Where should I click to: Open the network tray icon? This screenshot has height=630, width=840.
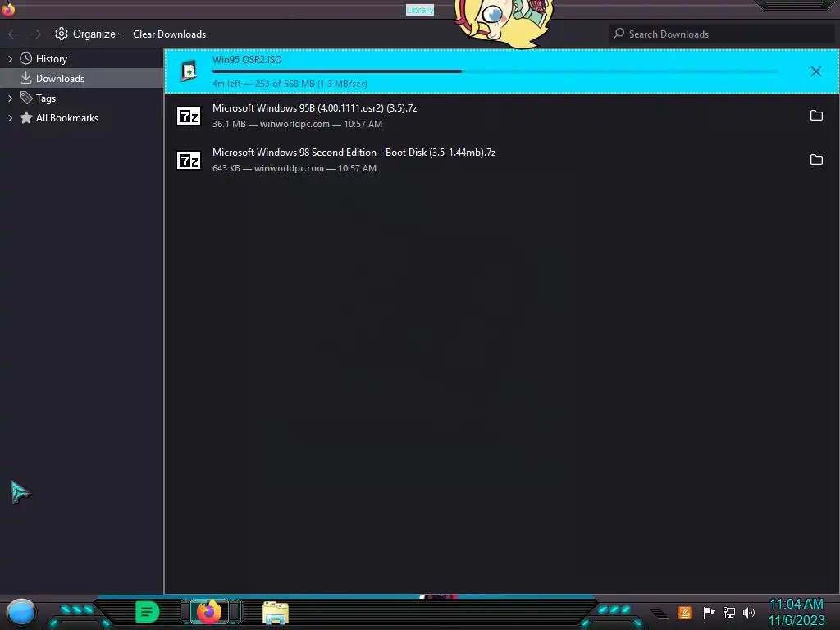729,612
